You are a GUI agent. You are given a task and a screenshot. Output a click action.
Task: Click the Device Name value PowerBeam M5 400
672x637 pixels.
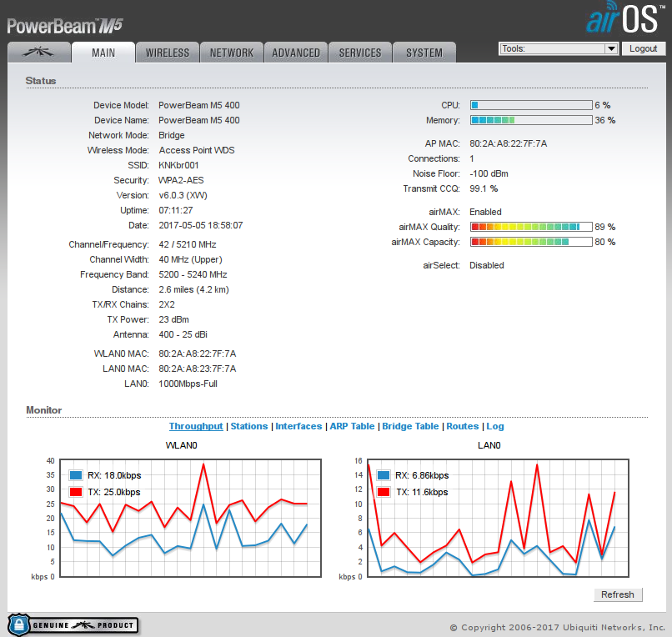point(199,120)
